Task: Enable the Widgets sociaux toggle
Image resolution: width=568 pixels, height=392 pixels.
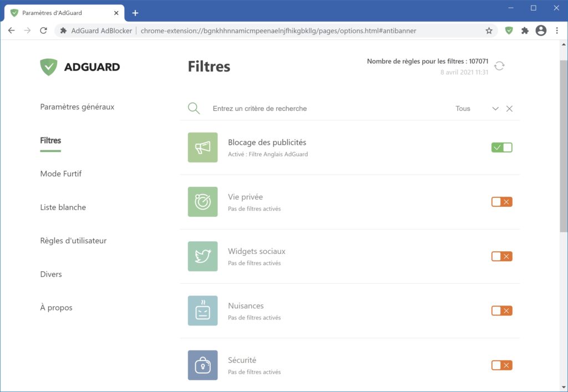Action: point(501,256)
